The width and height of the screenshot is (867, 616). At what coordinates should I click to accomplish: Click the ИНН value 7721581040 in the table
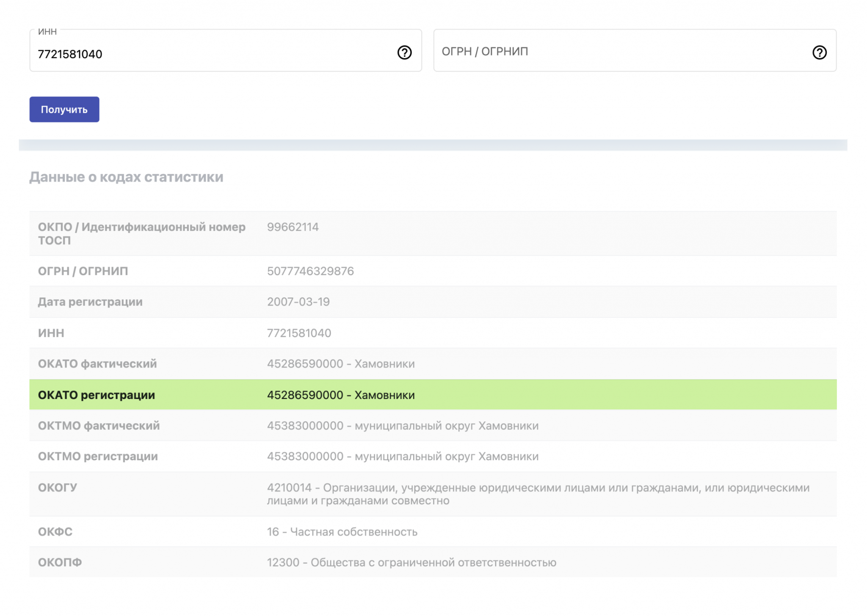pyautogui.click(x=299, y=333)
